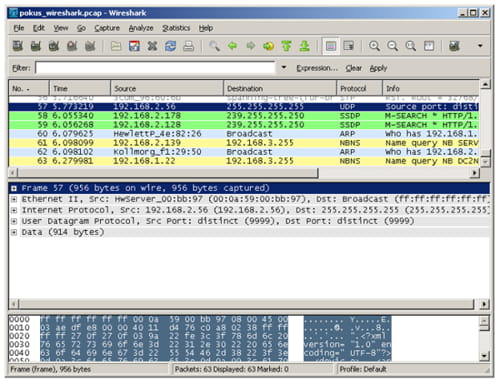This screenshot has height=384, width=500.
Task: Select packet 57 from 192.168.2.56
Action: coord(244,107)
